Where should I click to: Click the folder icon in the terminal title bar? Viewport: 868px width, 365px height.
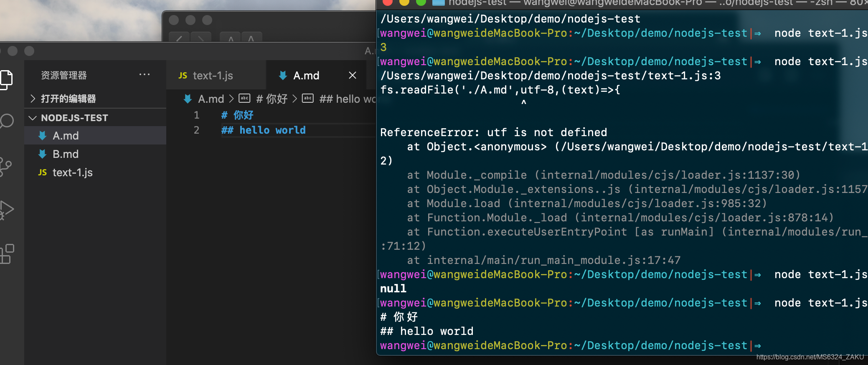click(x=438, y=2)
